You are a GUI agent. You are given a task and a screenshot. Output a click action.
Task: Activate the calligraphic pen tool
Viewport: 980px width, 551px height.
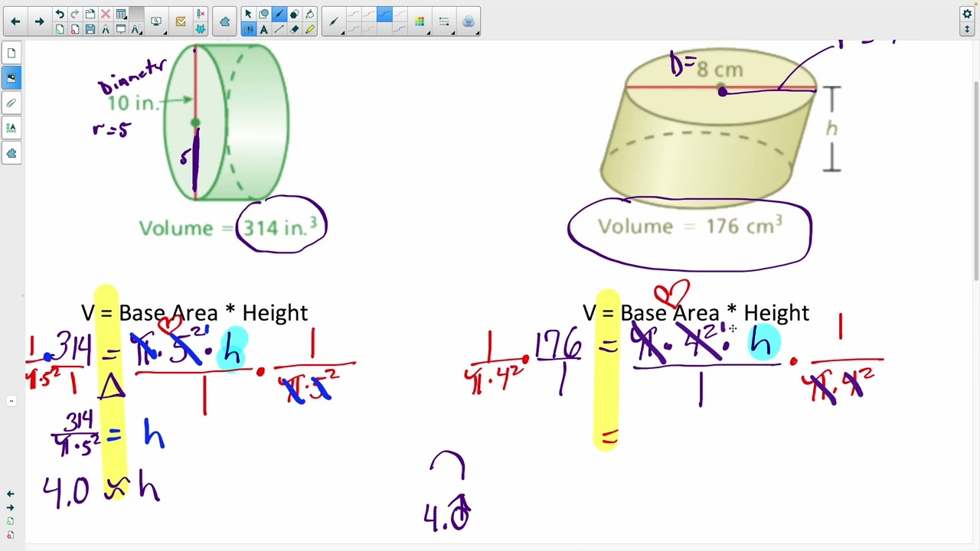(x=279, y=14)
